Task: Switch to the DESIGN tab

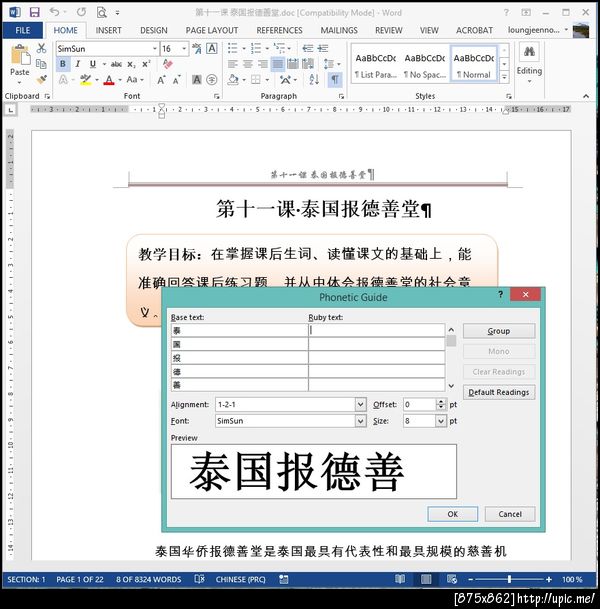Action: click(x=154, y=30)
